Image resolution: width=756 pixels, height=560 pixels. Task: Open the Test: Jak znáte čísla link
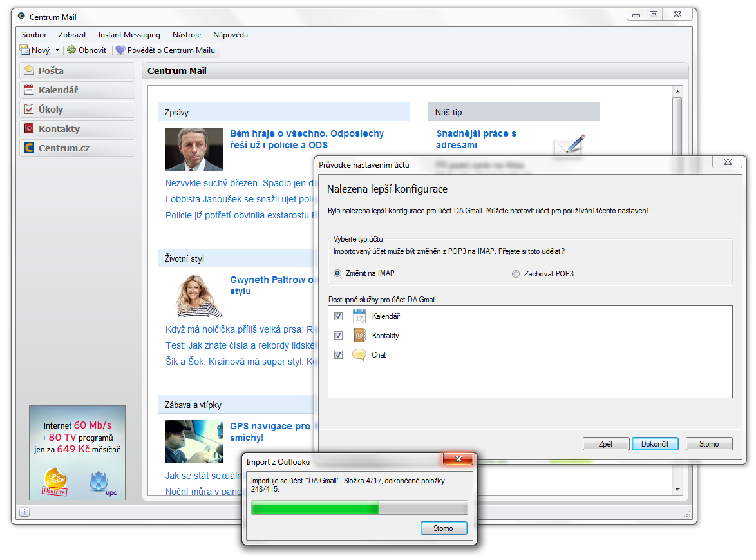239,345
